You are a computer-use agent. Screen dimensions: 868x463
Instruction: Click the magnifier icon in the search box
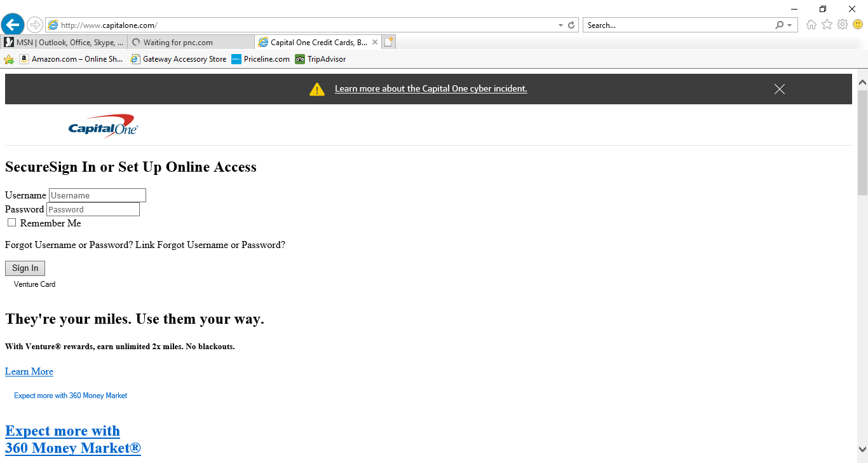780,25
